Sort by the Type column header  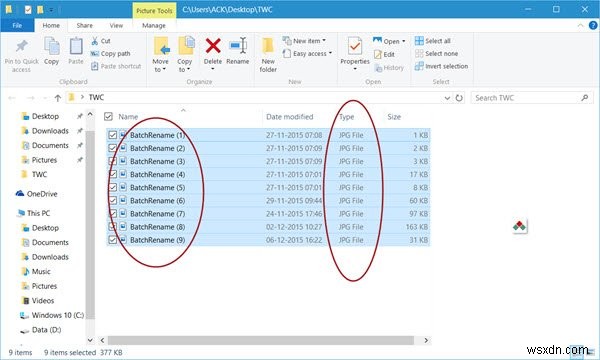(347, 117)
